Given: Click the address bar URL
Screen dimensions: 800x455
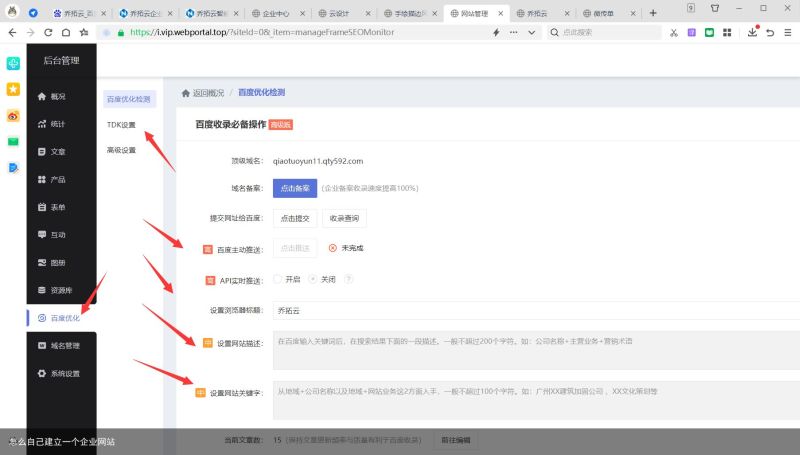Looking at the screenshot, I should (x=262, y=32).
